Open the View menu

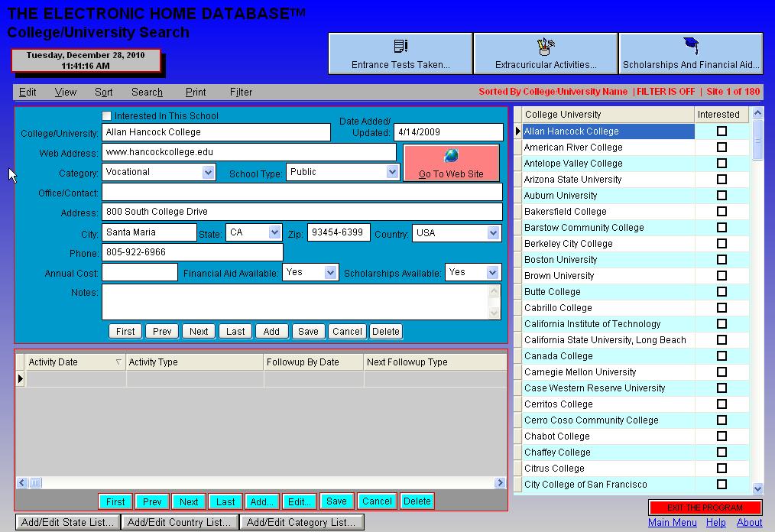(x=65, y=92)
